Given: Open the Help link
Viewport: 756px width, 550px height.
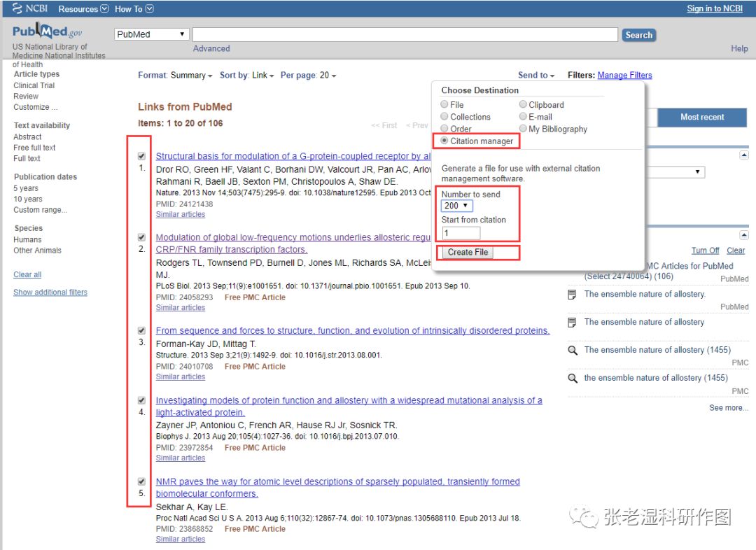Looking at the screenshot, I should (739, 49).
